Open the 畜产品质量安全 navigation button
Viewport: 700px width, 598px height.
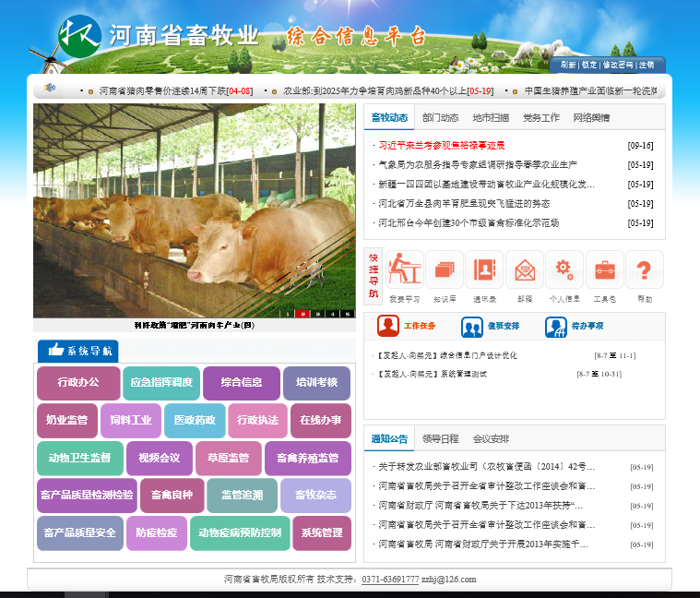point(80,533)
